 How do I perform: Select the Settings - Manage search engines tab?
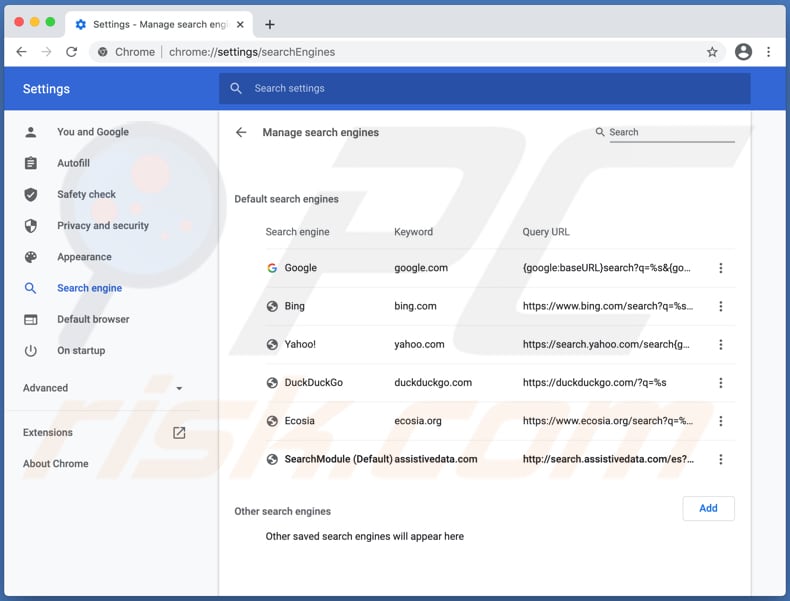[x=159, y=24]
